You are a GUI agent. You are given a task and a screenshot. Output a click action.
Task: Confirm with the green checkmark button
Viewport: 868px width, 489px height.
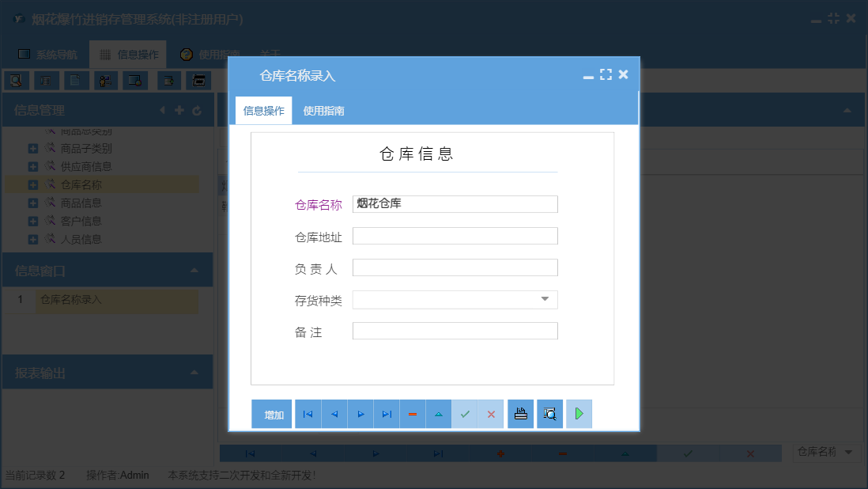[x=465, y=413]
